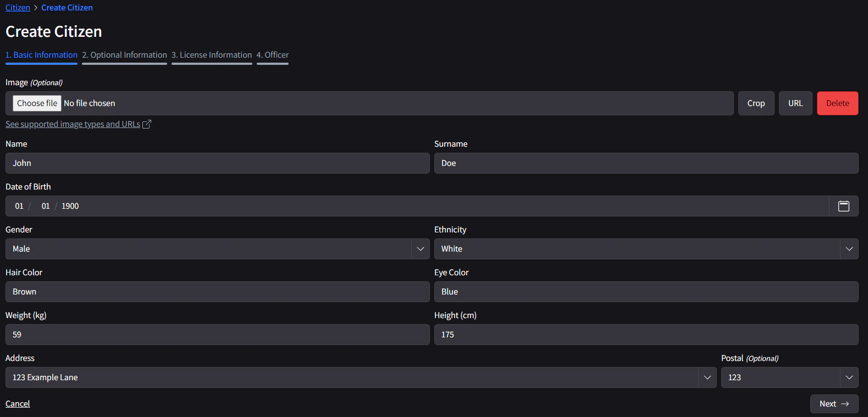
Task: Click the red Delete button
Action: (x=837, y=103)
